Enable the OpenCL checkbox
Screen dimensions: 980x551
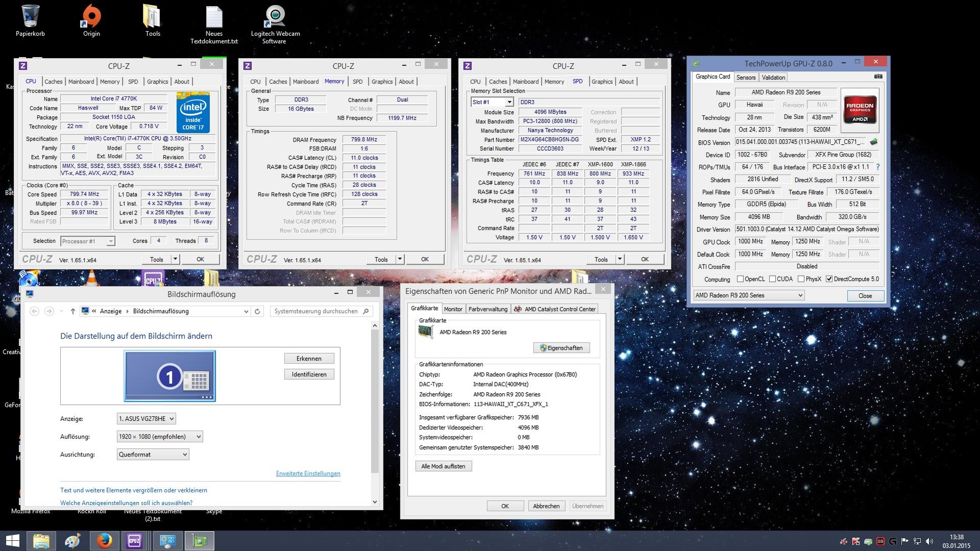[x=740, y=279]
